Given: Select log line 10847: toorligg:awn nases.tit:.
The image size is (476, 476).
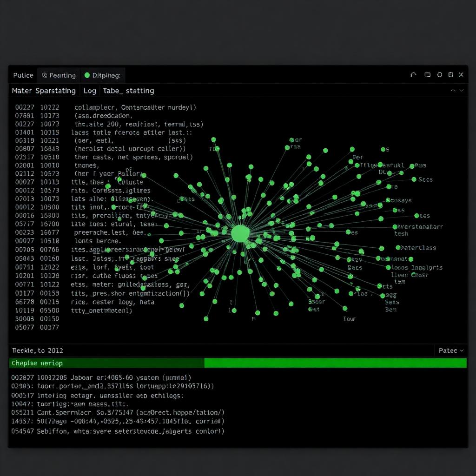Looking at the screenshot, I should tap(70, 404).
